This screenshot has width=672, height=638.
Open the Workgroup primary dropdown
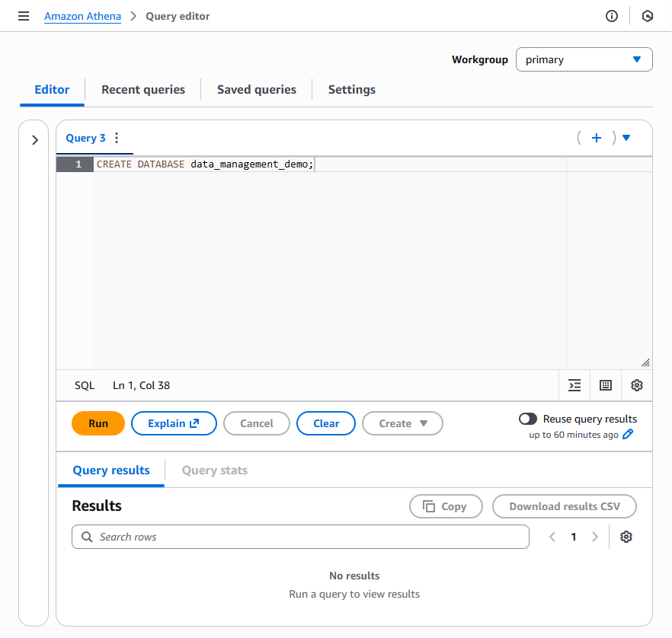(x=584, y=59)
